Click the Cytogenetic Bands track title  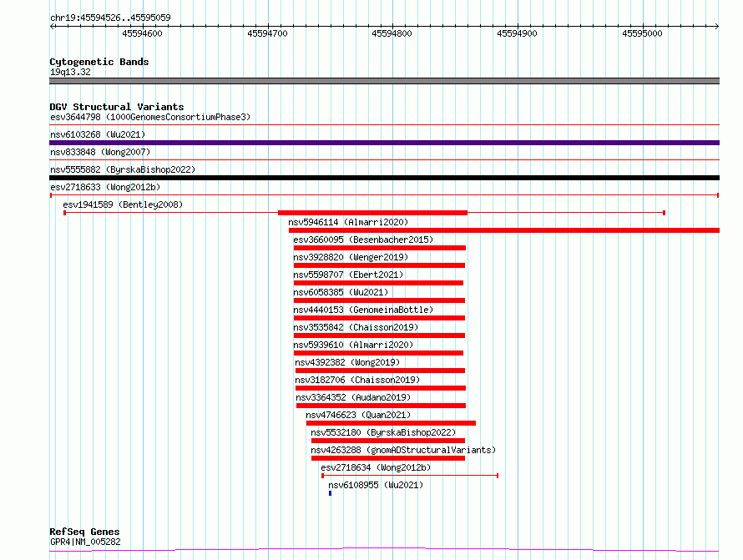tap(99, 62)
